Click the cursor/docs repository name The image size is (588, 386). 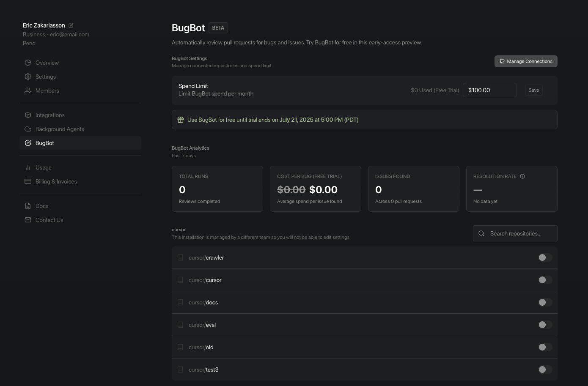coord(203,302)
